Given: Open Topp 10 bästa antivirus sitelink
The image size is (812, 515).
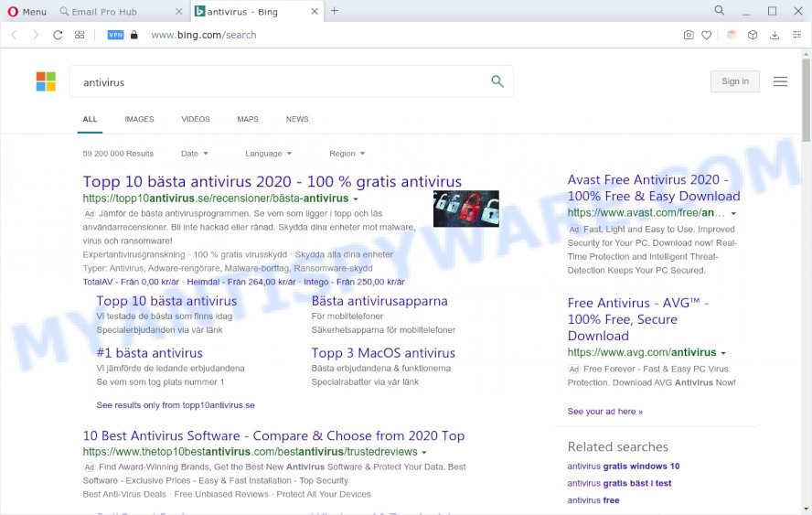Looking at the screenshot, I should [x=166, y=301].
